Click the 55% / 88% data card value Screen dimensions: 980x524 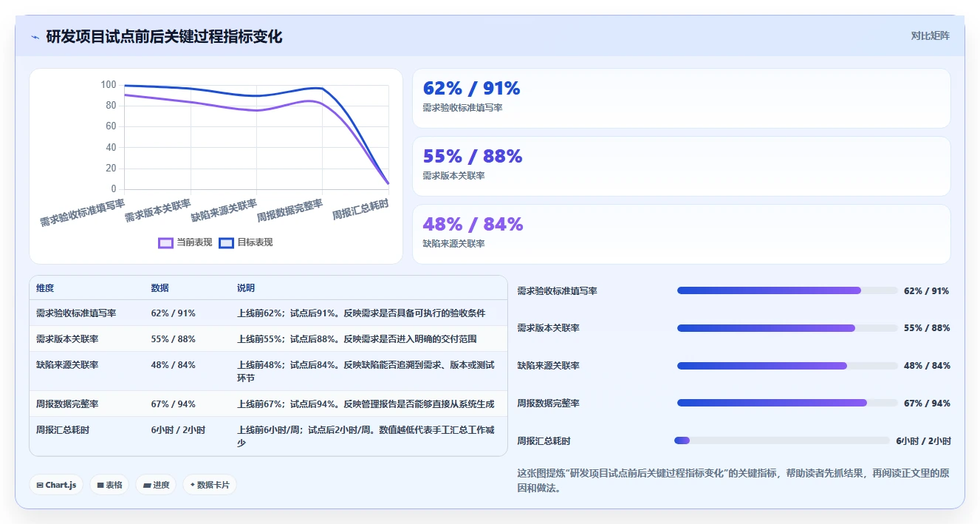coord(473,156)
